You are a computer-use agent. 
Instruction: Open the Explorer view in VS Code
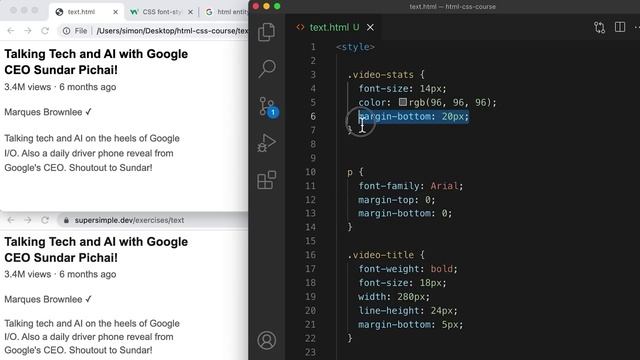coord(267,32)
